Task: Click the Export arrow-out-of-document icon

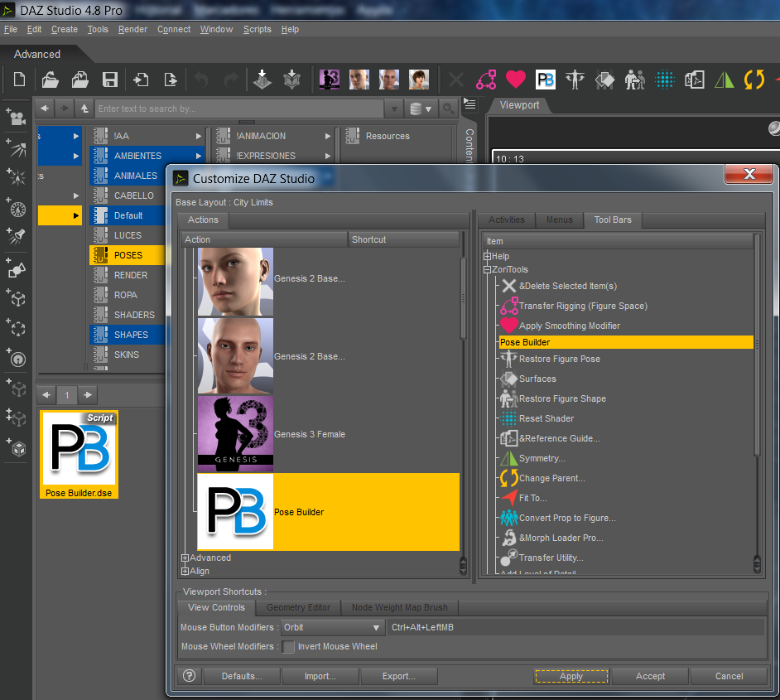Action: point(170,79)
